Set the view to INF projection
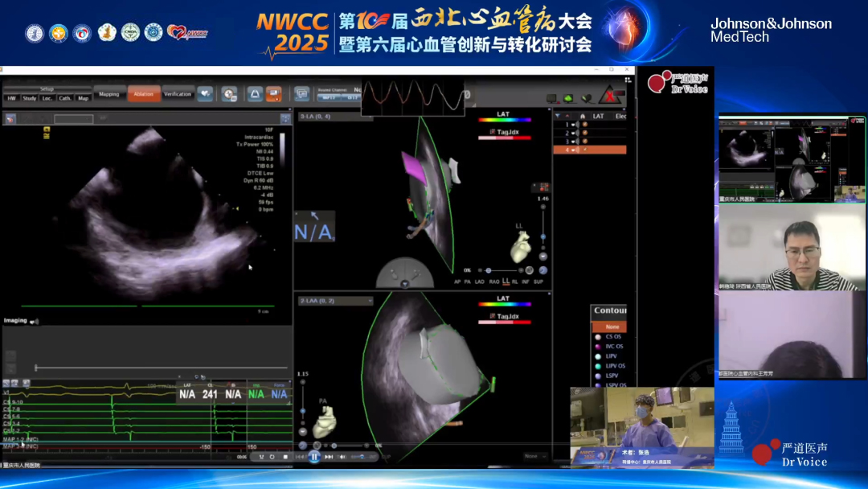This screenshot has height=489, width=868. click(526, 281)
